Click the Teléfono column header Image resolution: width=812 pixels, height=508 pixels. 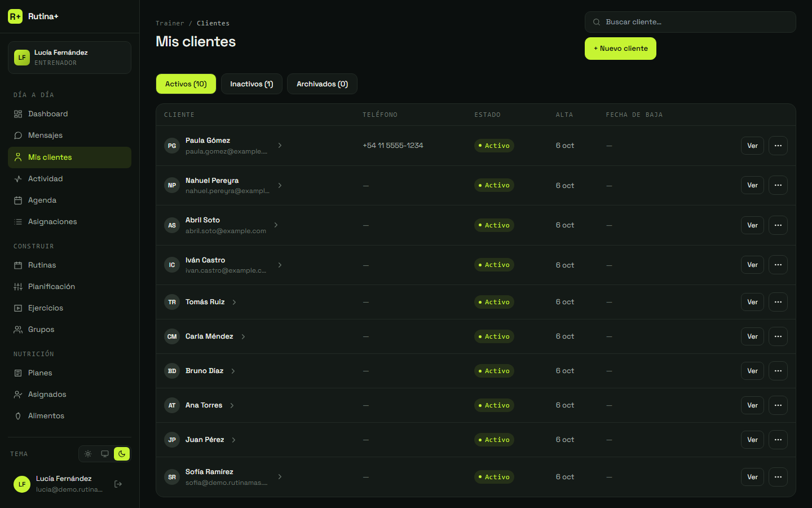pos(380,115)
